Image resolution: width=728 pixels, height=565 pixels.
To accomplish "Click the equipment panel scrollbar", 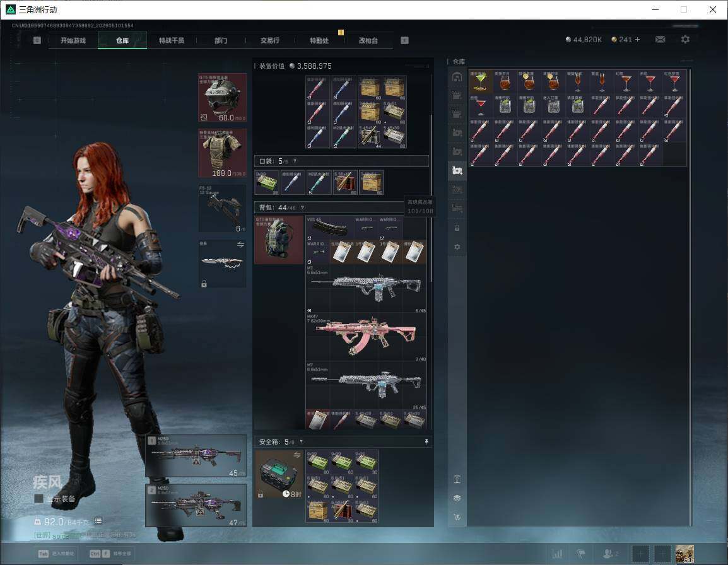I will [432, 197].
